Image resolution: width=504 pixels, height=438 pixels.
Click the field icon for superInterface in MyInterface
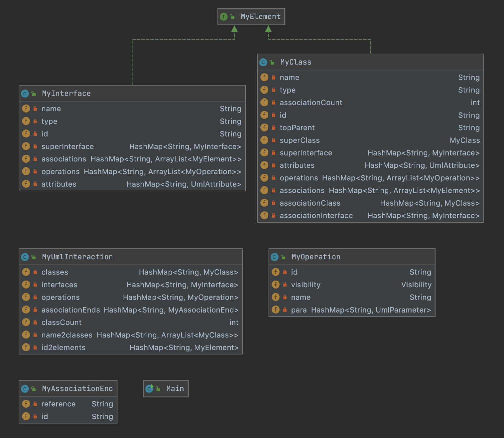(x=26, y=146)
